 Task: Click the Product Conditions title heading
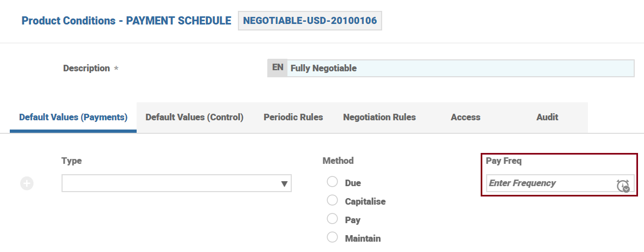point(126,21)
